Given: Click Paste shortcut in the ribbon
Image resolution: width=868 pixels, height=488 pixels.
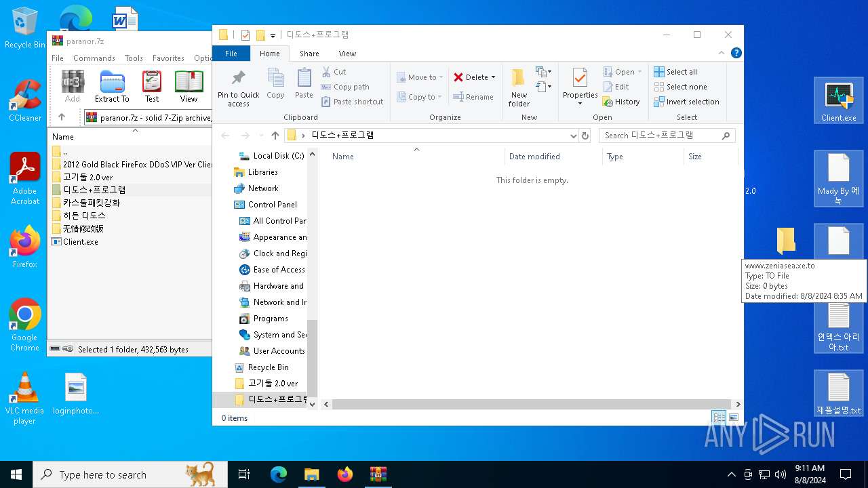Looking at the screenshot, I should 353,102.
